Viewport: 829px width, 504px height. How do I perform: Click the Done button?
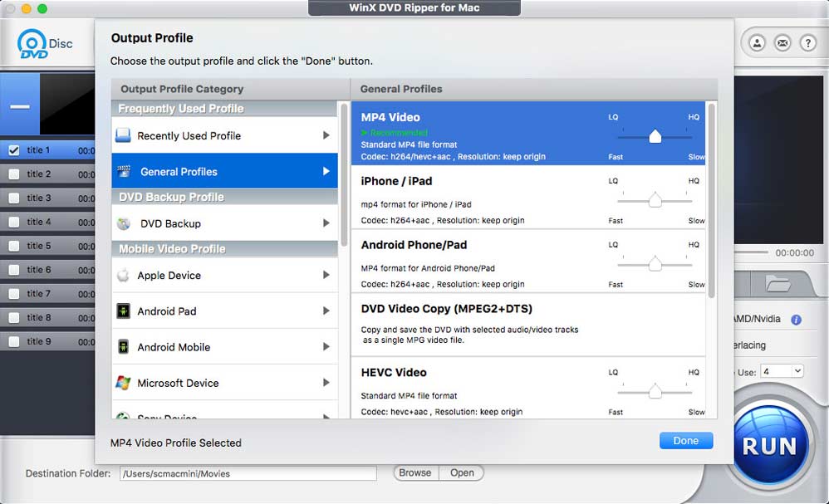pyautogui.click(x=686, y=441)
